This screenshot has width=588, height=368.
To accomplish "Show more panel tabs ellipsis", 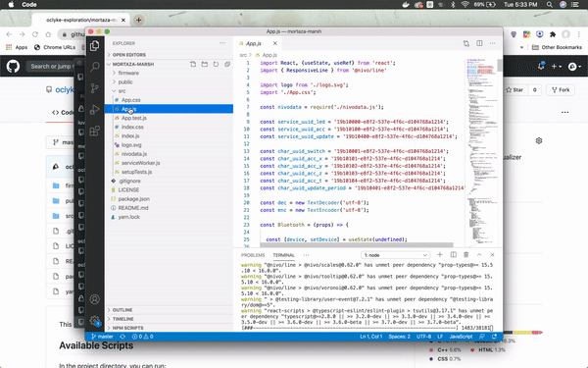I will [x=306, y=255].
